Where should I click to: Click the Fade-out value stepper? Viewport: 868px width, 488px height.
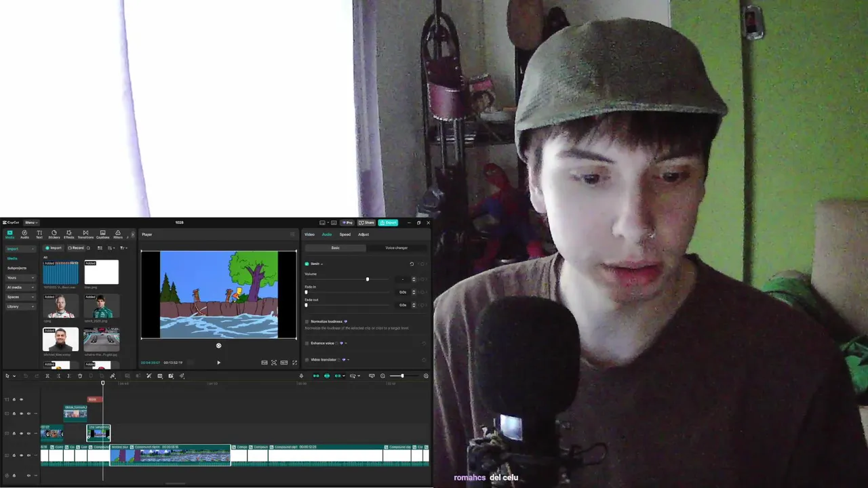point(414,305)
